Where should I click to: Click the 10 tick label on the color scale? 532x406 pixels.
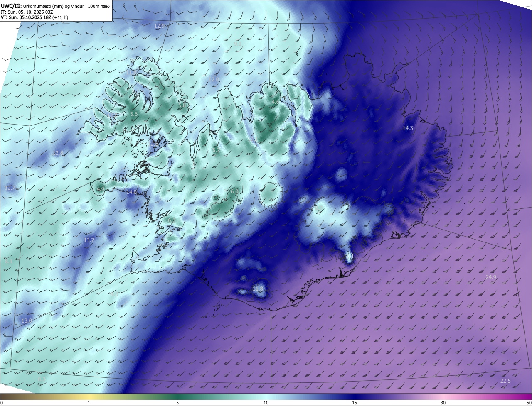point(266,403)
